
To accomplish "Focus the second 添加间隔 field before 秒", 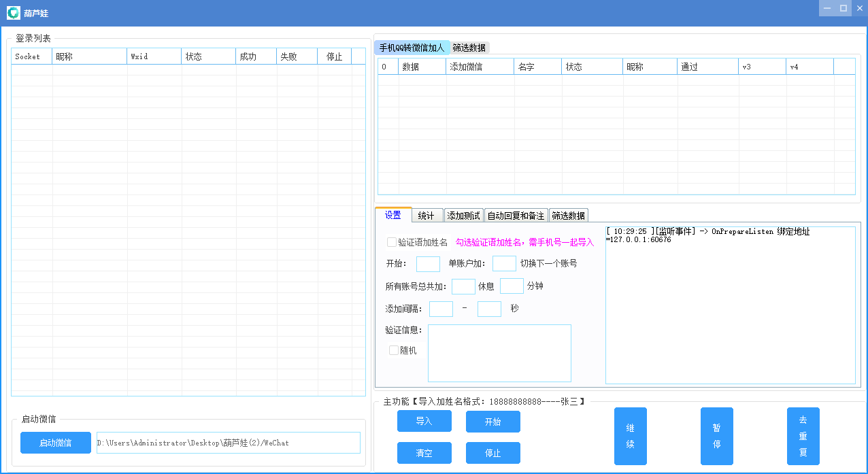I will (x=489, y=309).
